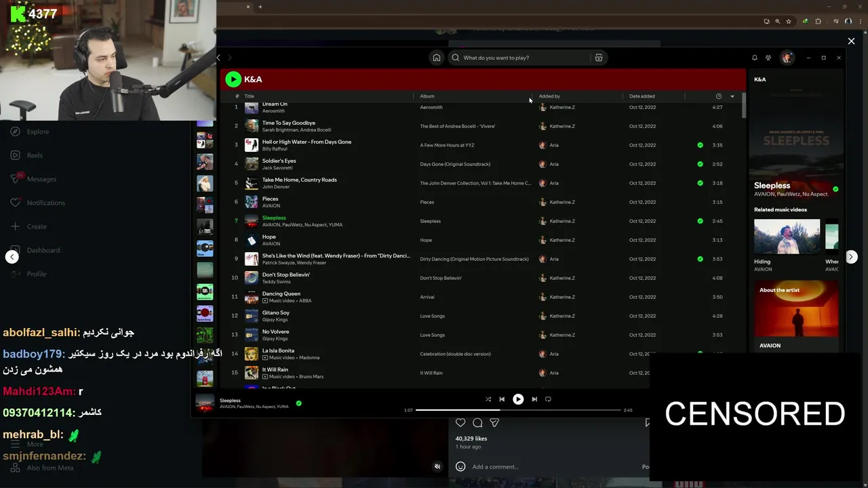Image resolution: width=868 pixels, height=488 pixels.
Task: Open album 'It Will Rain'
Action: coord(431,373)
